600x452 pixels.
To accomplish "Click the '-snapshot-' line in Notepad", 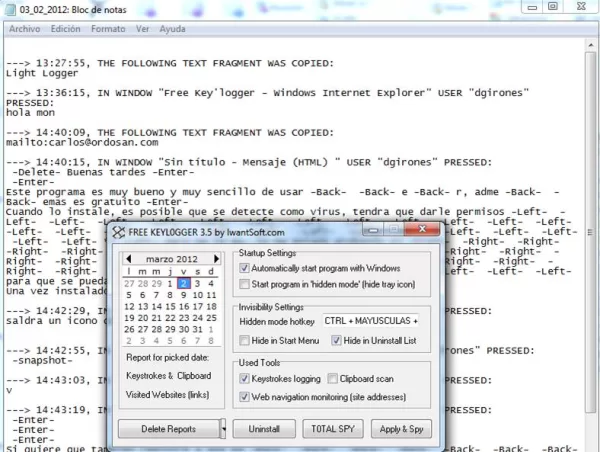I will (x=42, y=361).
